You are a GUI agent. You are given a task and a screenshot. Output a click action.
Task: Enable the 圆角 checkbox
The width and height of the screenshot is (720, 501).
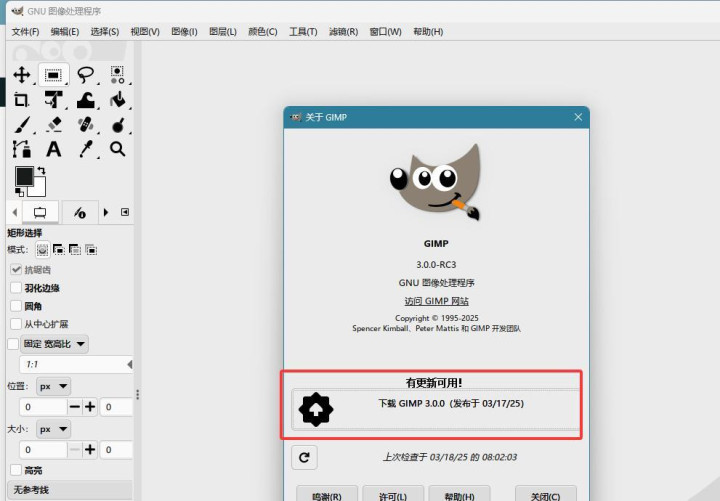click(x=16, y=306)
